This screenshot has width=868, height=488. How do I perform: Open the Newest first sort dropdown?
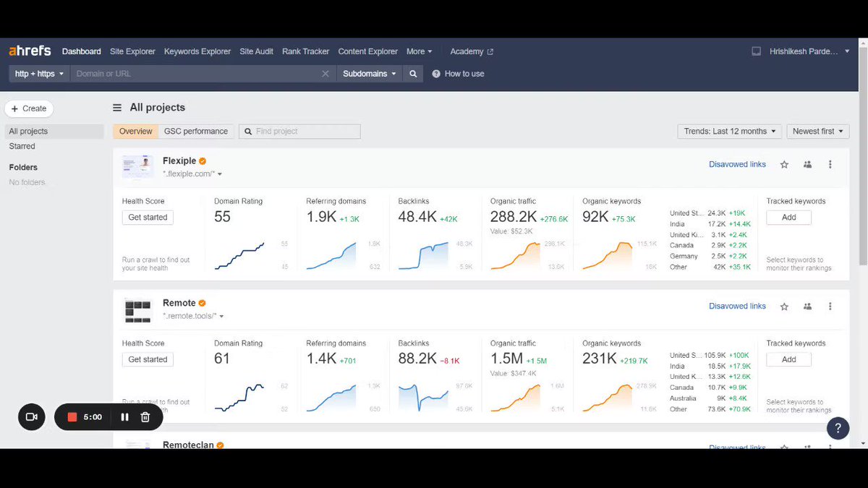pos(818,132)
